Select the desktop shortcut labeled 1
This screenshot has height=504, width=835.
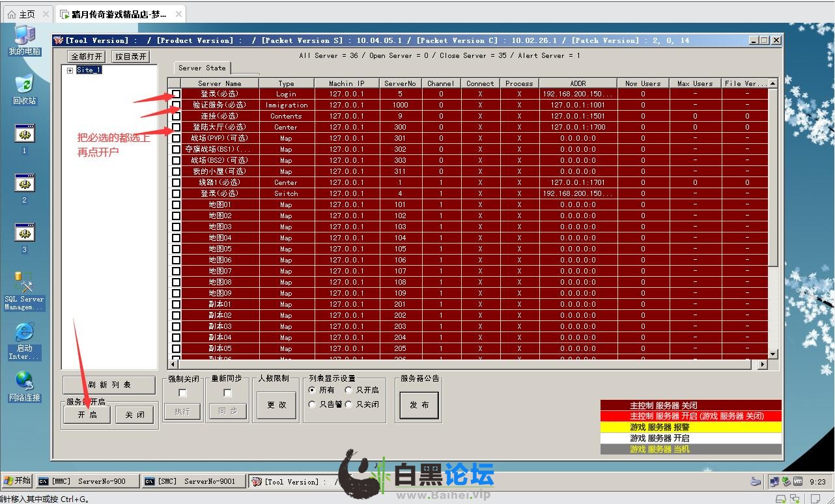pos(24,139)
